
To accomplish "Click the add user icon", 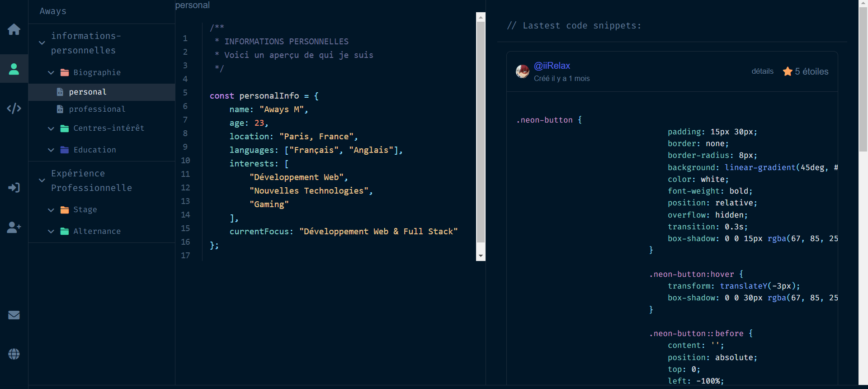I will [x=14, y=227].
